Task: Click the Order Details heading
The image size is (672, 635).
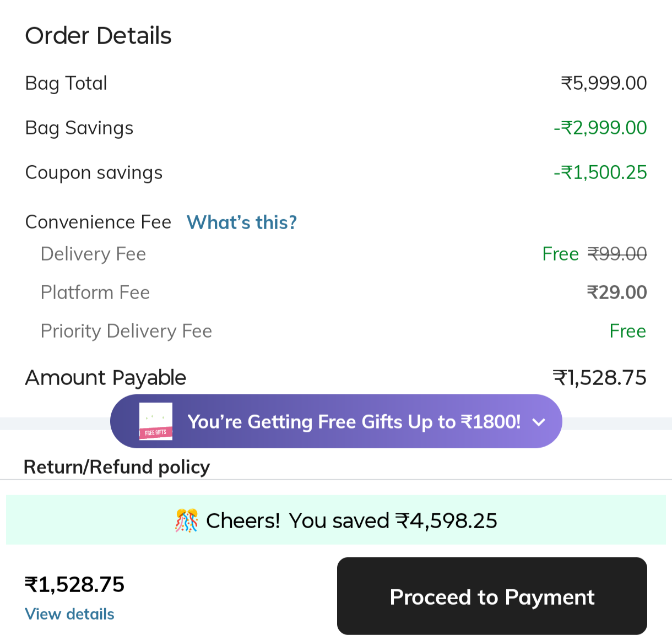Action: (x=98, y=35)
